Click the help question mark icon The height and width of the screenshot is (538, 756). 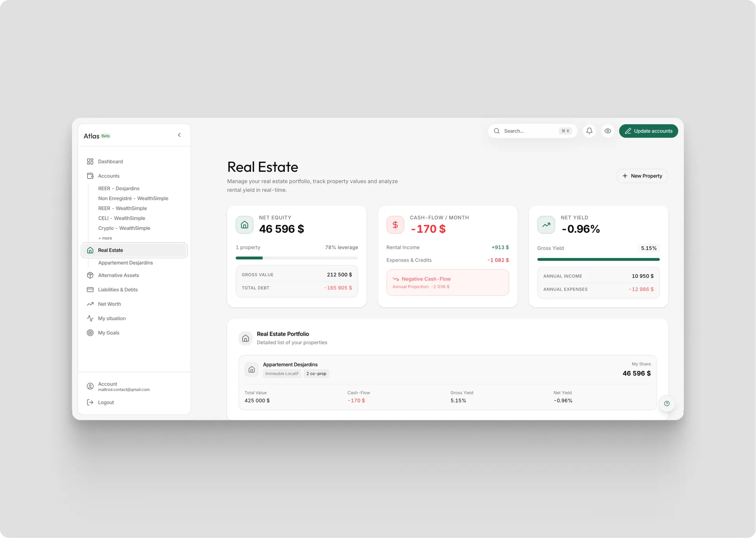[x=667, y=403]
